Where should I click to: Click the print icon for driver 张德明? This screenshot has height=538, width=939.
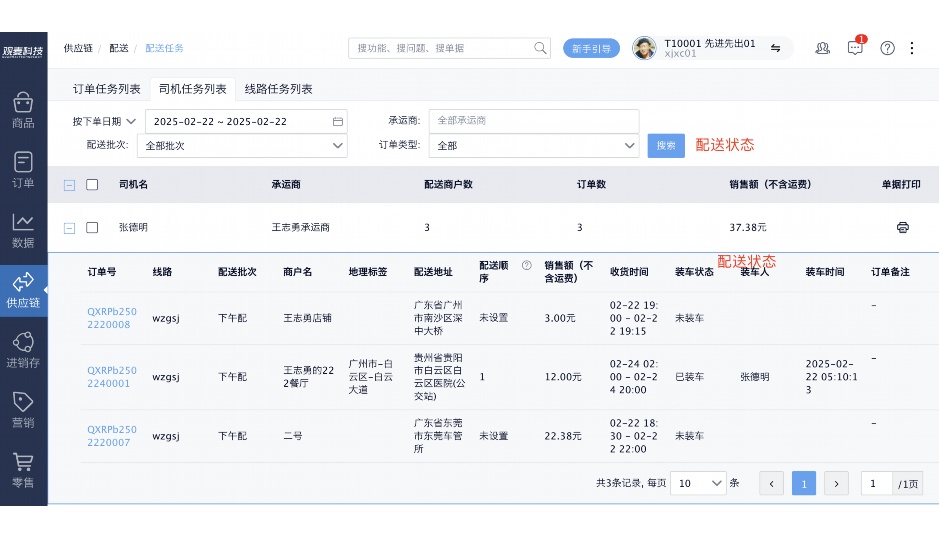click(902, 228)
